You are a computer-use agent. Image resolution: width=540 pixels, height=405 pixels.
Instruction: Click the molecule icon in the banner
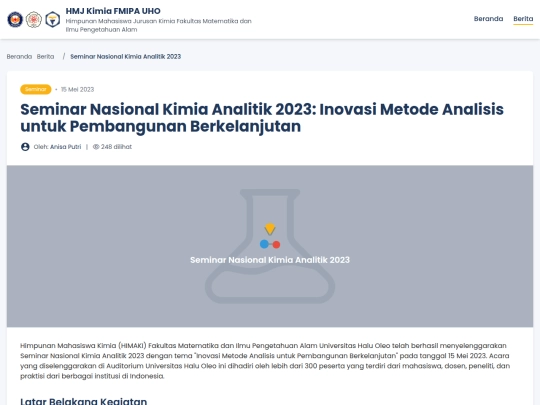pos(270,236)
